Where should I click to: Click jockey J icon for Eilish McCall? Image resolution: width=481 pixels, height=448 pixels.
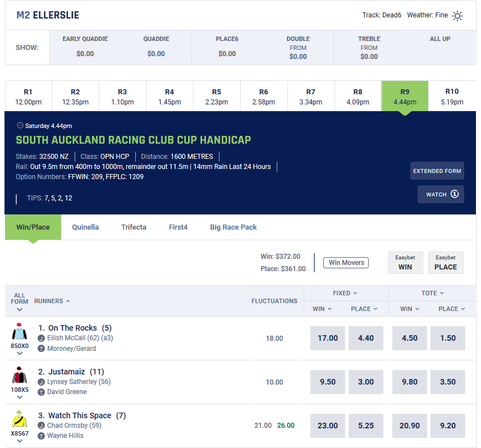click(41, 338)
